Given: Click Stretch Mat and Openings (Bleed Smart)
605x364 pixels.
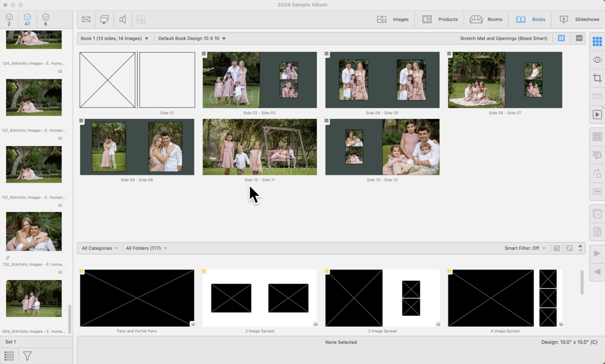Looking at the screenshot, I should click(x=503, y=38).
